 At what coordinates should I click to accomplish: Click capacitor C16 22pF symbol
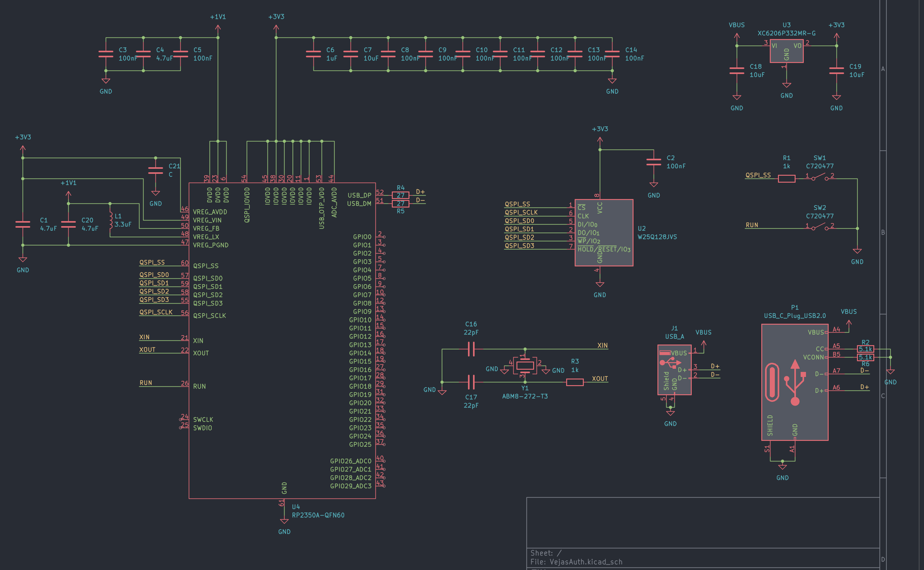(471, 349)
